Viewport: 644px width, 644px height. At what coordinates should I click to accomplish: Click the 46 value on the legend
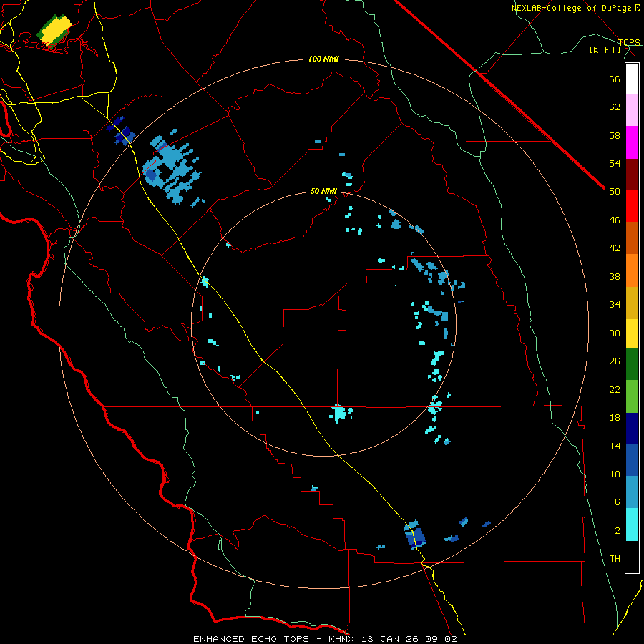click(615, 220)
